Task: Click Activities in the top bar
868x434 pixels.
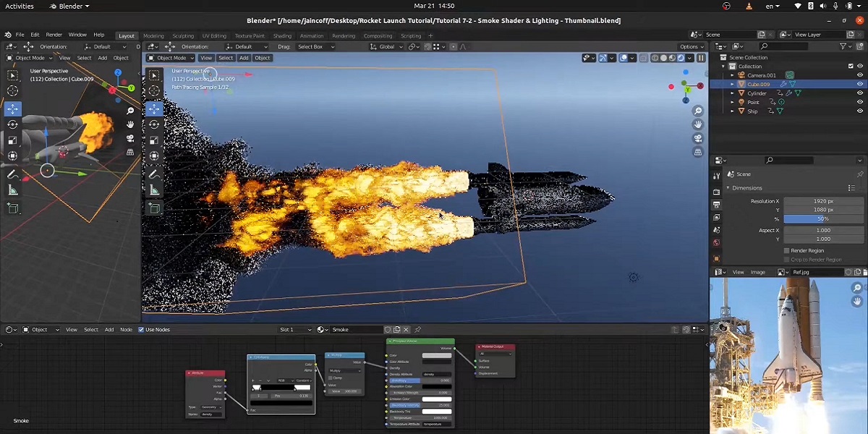Action: pyautogui.click(x=20, y=6)
